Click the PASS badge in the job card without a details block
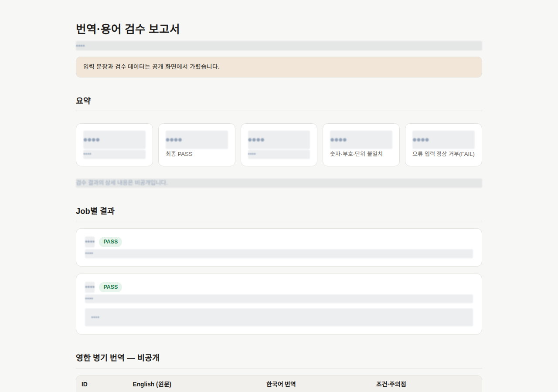Image resolution: width=558 pixels, height=392 pixels. click(x=110, y=242)
